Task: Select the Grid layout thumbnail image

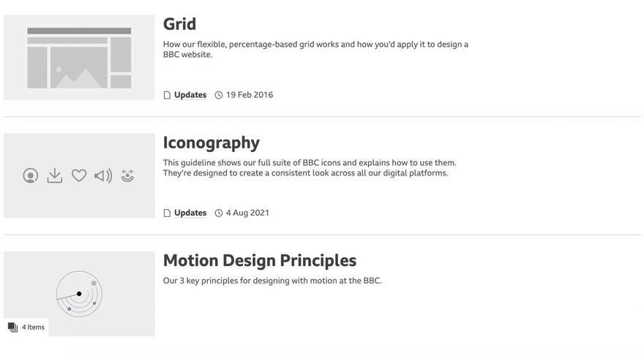Action: (x=79, y=58)
